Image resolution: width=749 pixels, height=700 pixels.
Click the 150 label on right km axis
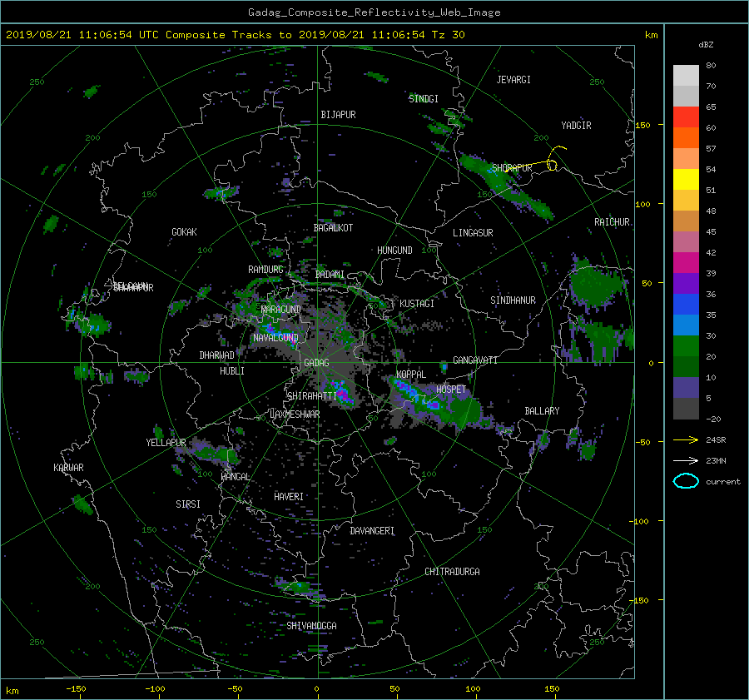click(642, 125)
